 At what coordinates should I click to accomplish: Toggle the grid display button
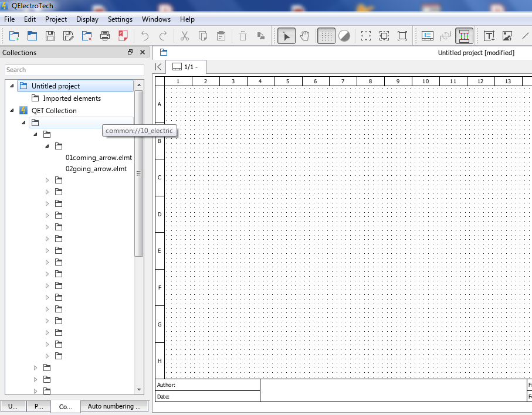(326, 36)
